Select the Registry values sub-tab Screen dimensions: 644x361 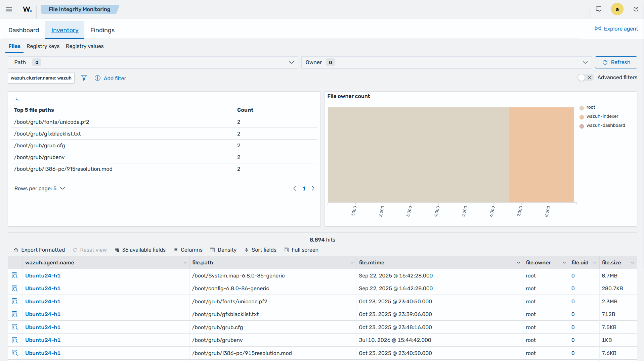tap(85, 46)
